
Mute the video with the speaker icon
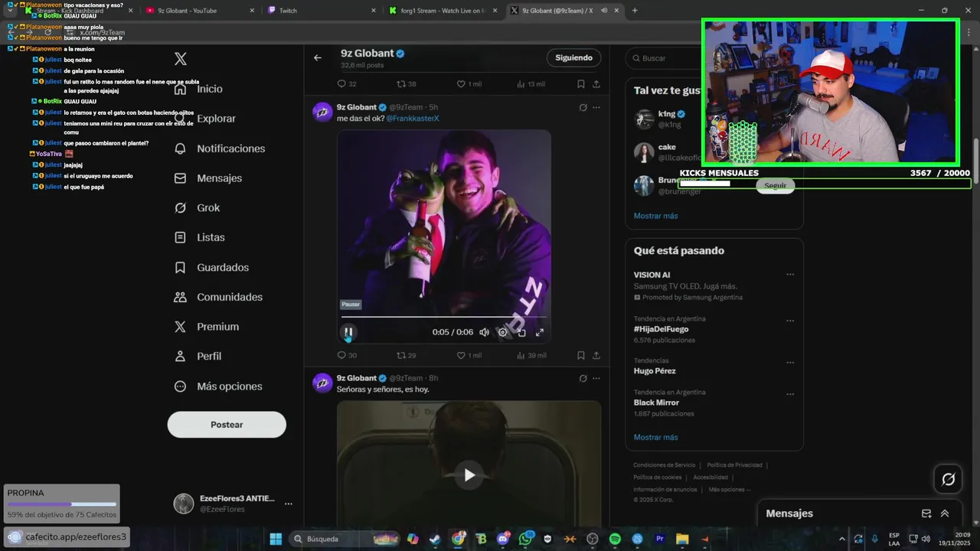[x=484, y=332]
